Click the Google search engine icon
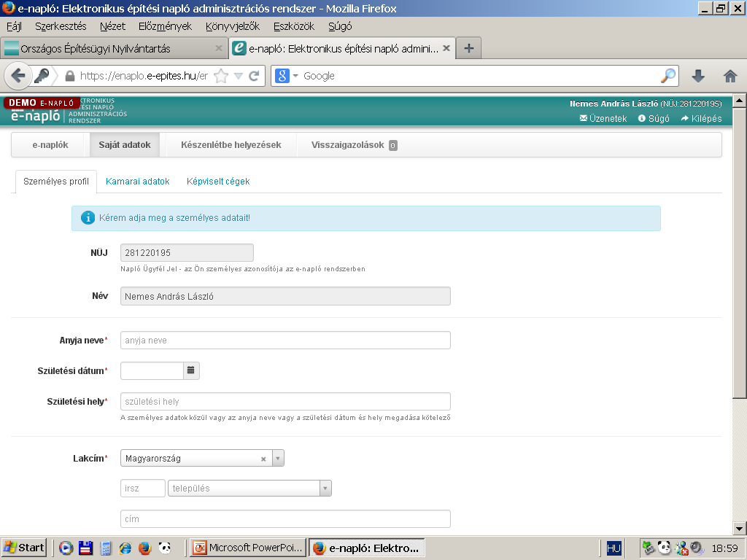This screenshot has height=560, width=747. click(282, 76)
